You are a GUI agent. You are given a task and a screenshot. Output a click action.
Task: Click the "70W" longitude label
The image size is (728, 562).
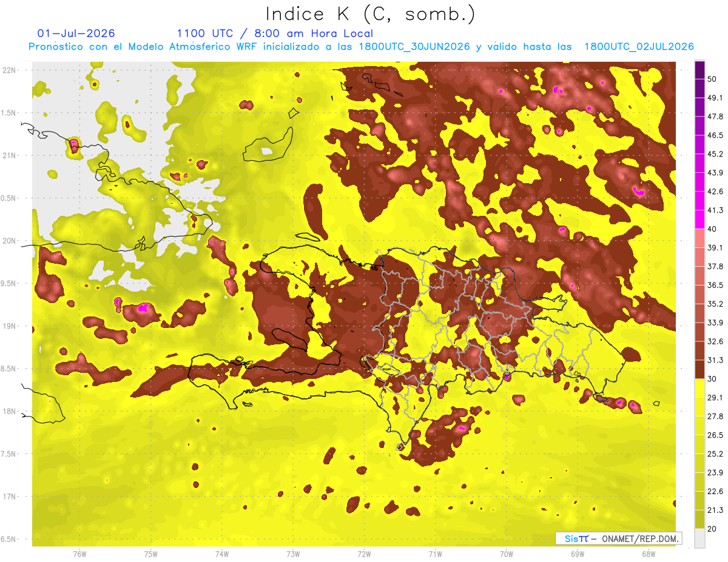[x=506, y=554]
